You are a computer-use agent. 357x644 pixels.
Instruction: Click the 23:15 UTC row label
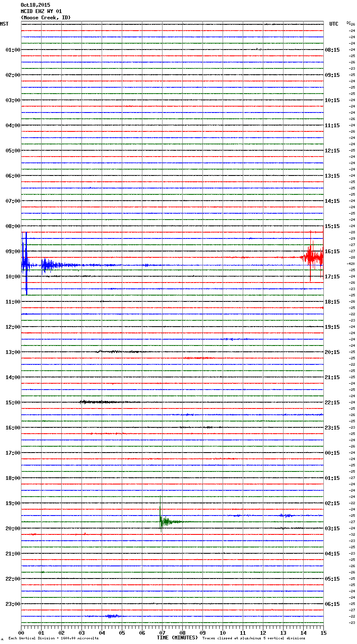click(x=332, y=427)
